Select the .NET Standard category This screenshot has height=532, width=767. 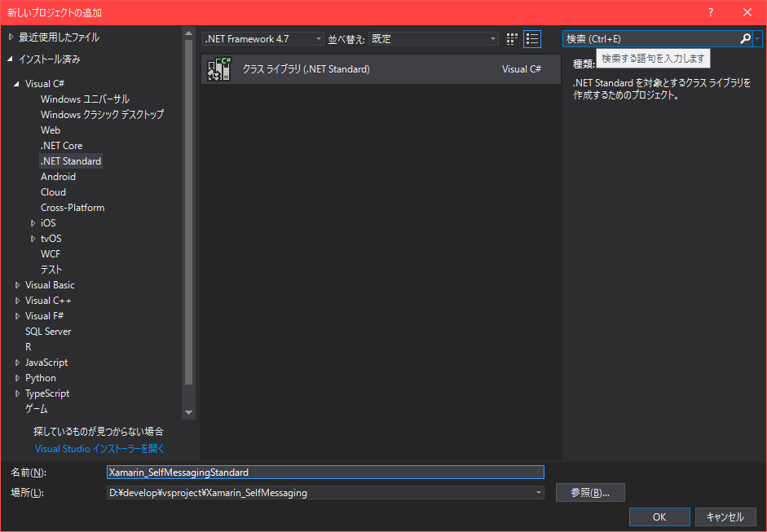coord(71,160)
